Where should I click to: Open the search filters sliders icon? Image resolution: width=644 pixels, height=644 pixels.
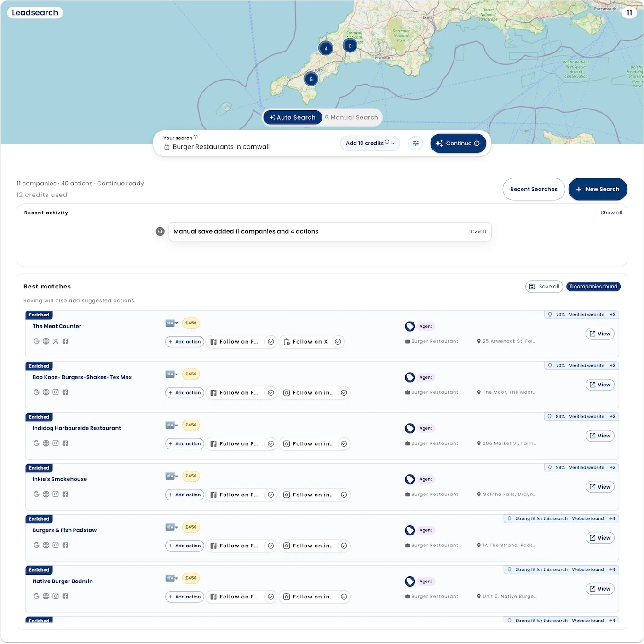(415, 144)
